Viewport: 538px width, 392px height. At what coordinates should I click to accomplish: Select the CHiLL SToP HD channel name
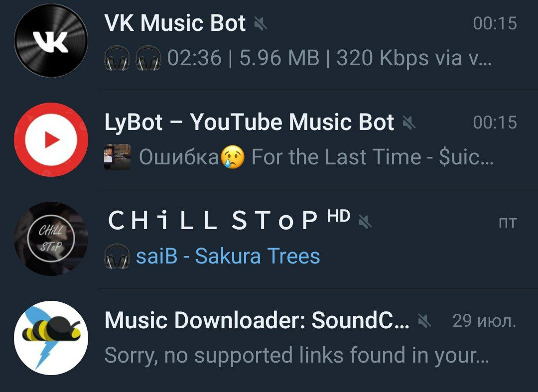click(229, 220)
